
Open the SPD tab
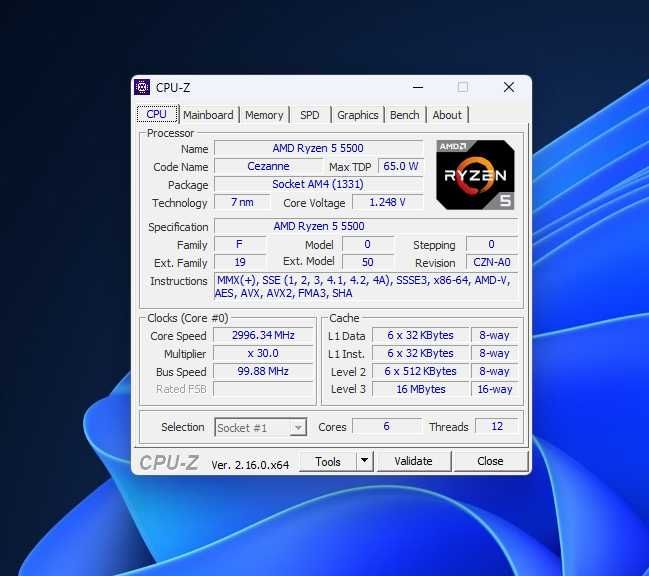[310, 115]
